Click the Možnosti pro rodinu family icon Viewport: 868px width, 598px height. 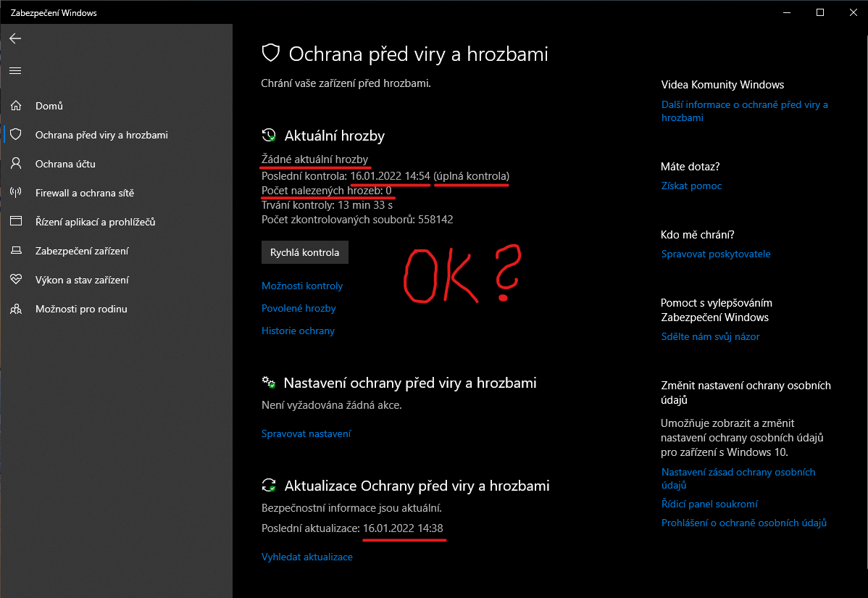pyautogui.click(x=15, y=309)
